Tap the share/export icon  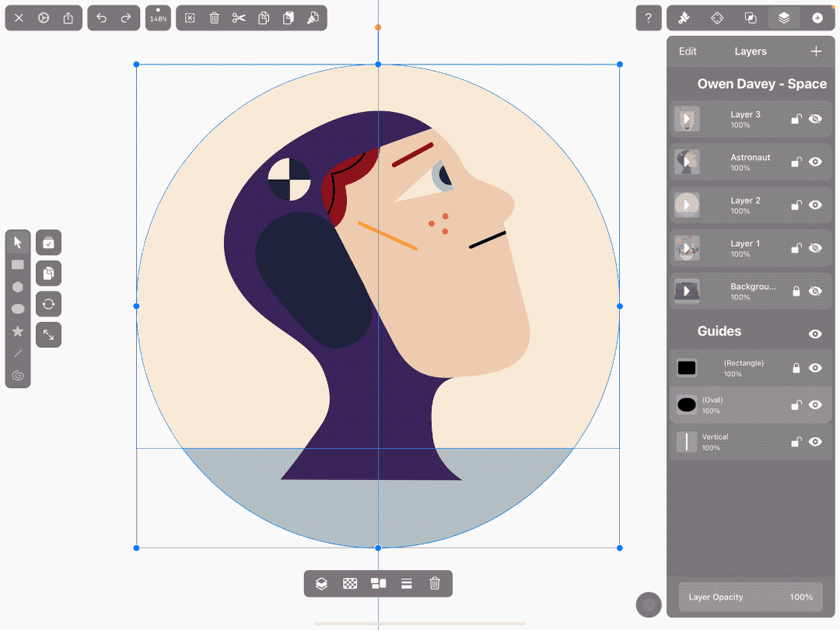point(68,18)
